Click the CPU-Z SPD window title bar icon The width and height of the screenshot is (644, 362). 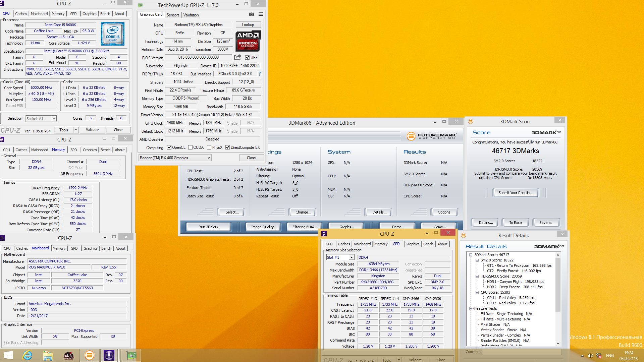(324, 234)
